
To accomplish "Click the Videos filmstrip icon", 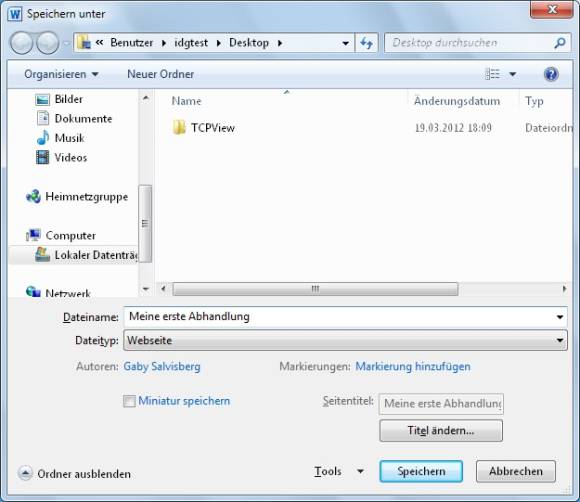I will coord(43,157).
